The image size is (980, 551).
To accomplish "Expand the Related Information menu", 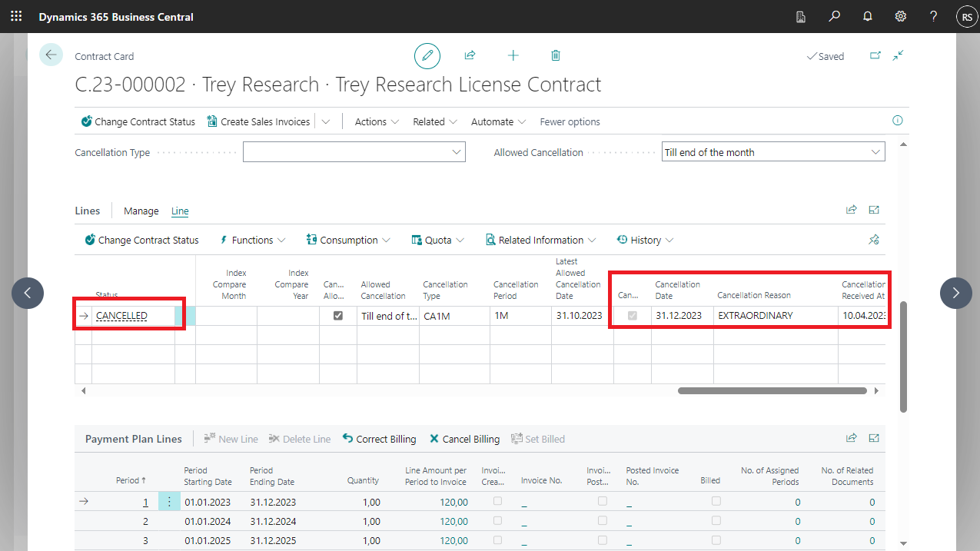I will pyautogui.click(x=540, y=240).
